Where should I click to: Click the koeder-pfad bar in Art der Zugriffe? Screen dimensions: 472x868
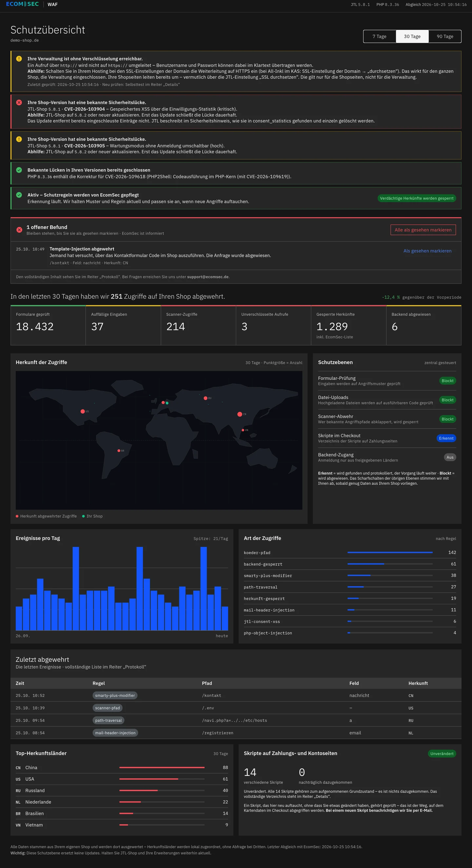pos(390,553)
